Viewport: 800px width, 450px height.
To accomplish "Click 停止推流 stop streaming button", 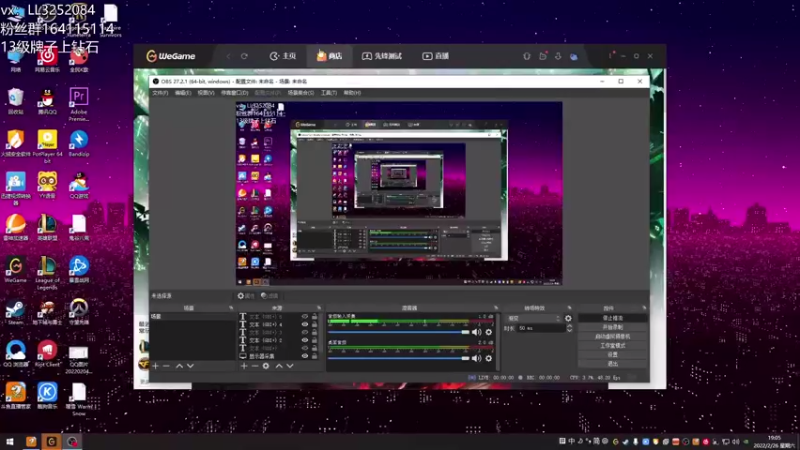I will coord(613,318).
